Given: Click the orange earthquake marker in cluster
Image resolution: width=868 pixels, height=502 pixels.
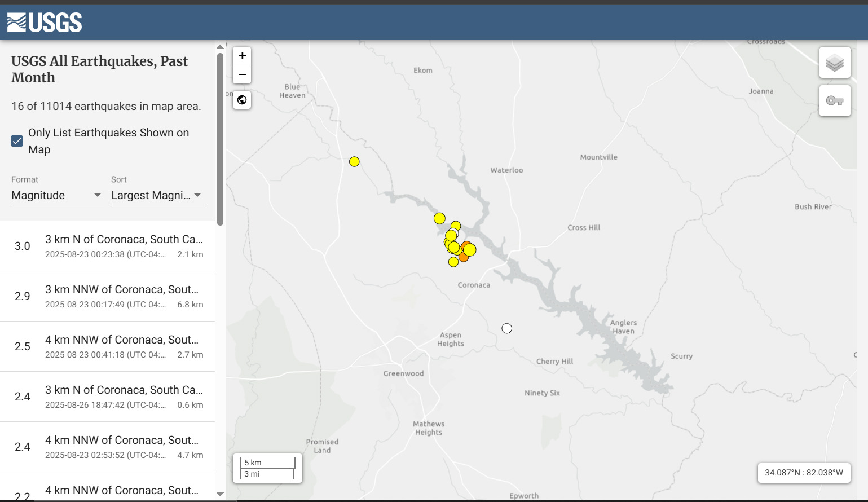Looking at the screenshot, I should tap(463, 258).
